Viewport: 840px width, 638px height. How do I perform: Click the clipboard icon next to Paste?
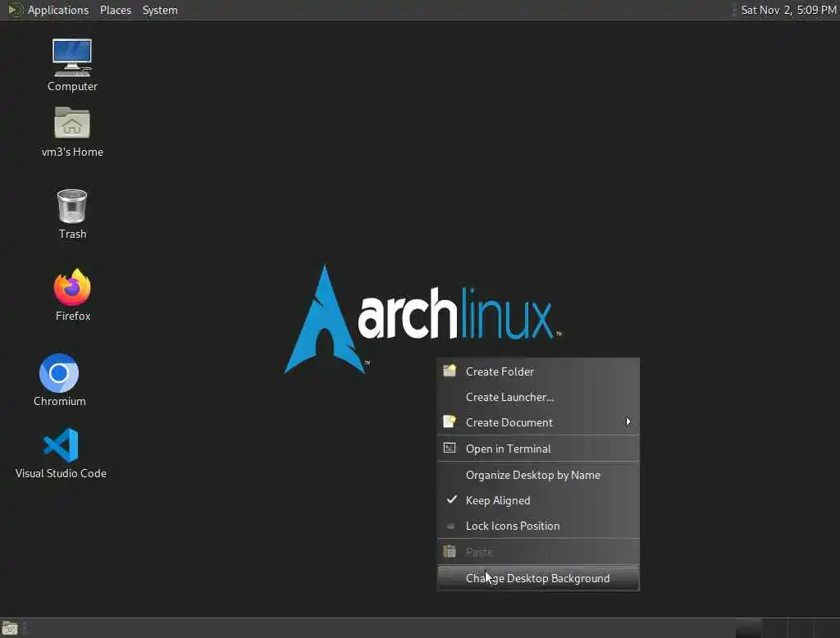pyautogui.click(x=450, y=551)
